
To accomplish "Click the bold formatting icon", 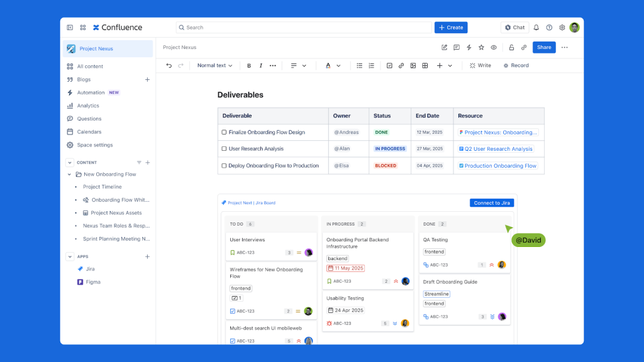I will click(249, 65).
